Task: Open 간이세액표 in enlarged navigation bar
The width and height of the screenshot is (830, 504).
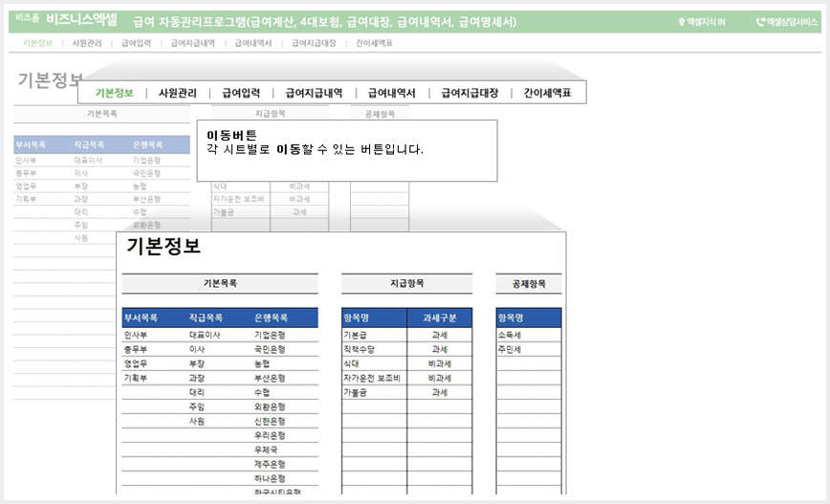Action: click(547, 93)
